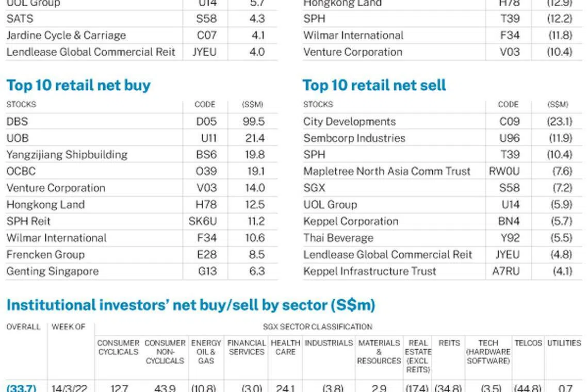Click the Financial Services sector column header

click(247, 347)
